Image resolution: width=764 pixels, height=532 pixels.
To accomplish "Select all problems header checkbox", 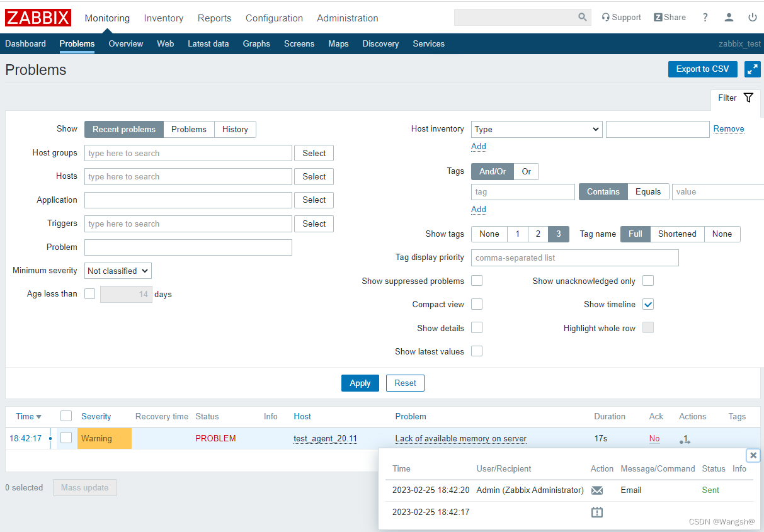I will click(x=66, y=416).
